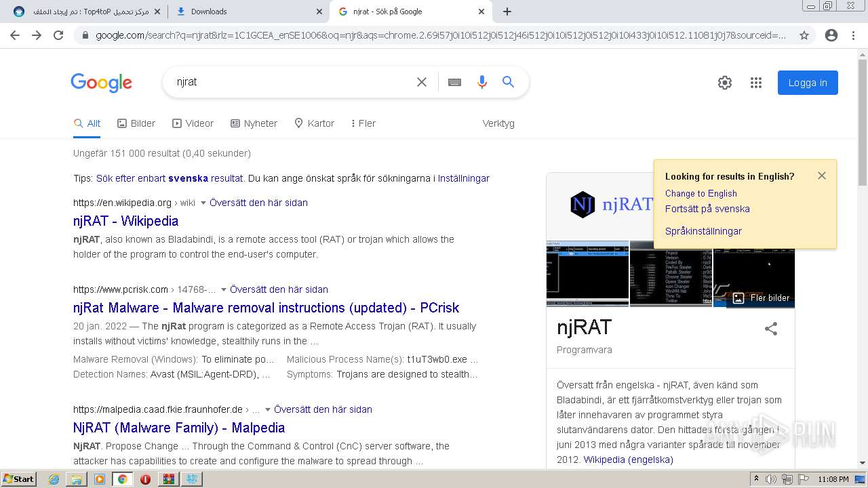This screenshot has width=868, height=488.
Task: Switch to the Top4toP tab
Action: [x=87, y=12]
